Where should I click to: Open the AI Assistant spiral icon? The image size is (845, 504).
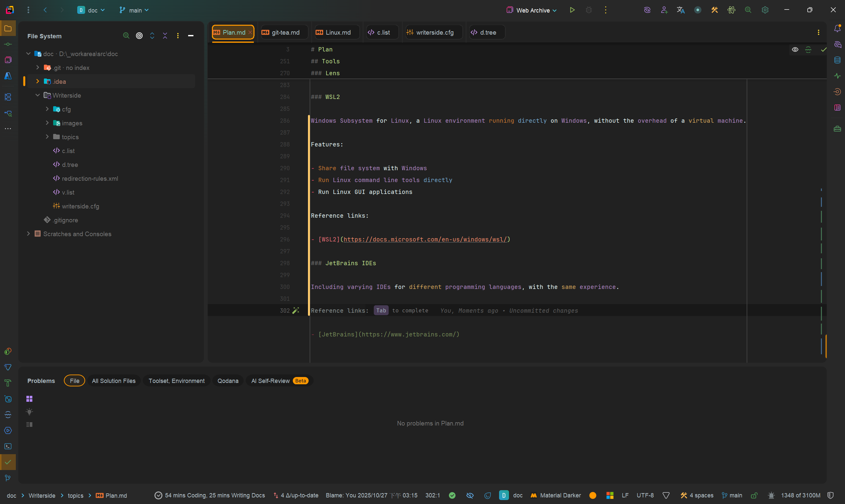coord(647,10)
